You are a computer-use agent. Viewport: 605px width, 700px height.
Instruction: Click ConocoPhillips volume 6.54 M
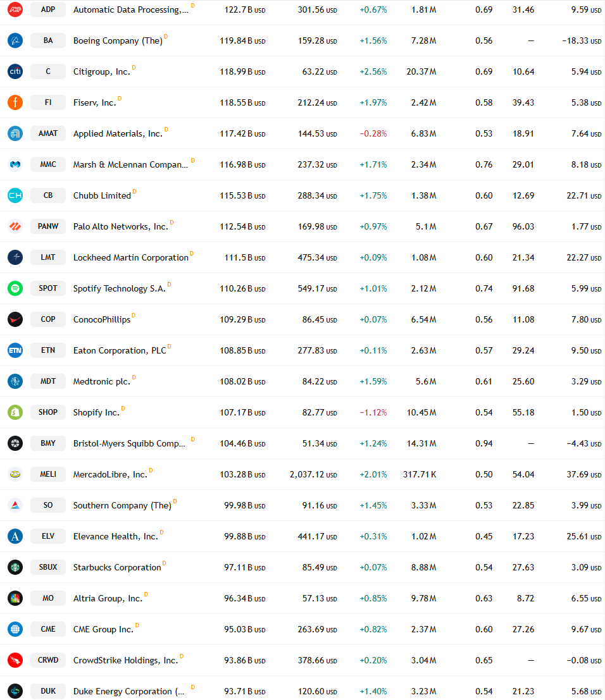423,319
